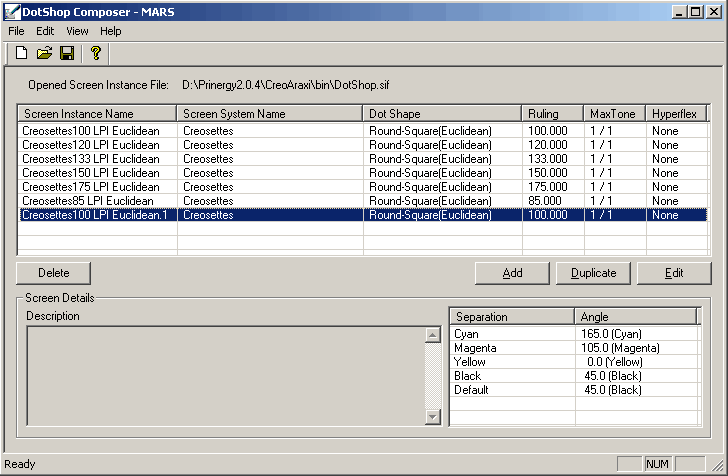The width and height of the screenshot is (728, 476).
Task: Click the Open folder toolbar icon
Action: pos(44,53)
